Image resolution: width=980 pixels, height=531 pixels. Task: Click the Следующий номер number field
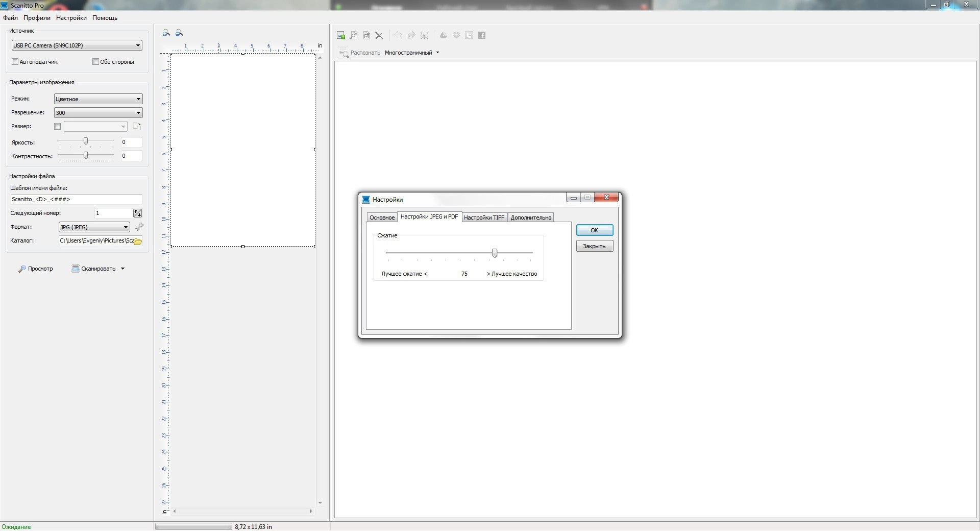point(113,213)
